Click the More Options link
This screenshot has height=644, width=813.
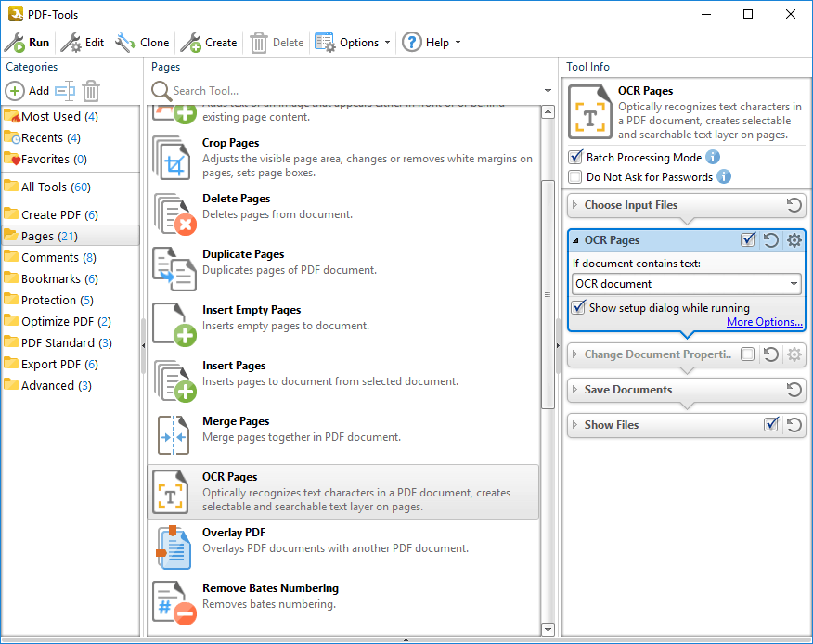tap(764, 322)
